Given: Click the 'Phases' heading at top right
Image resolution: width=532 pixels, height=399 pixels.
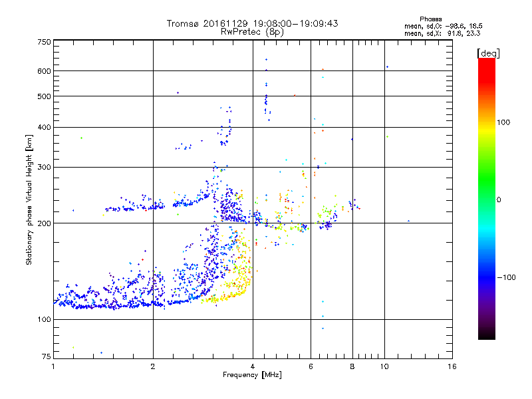Looking at the screenshot, I should 430,19.
